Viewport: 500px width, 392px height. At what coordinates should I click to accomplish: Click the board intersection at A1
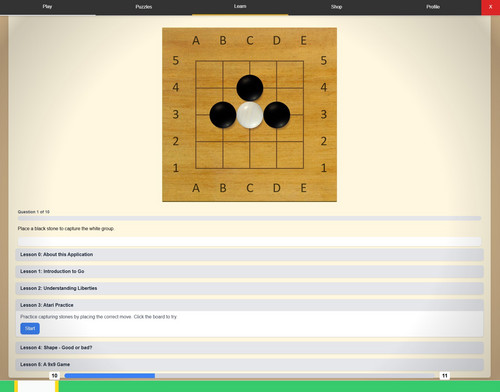[196, 168]
